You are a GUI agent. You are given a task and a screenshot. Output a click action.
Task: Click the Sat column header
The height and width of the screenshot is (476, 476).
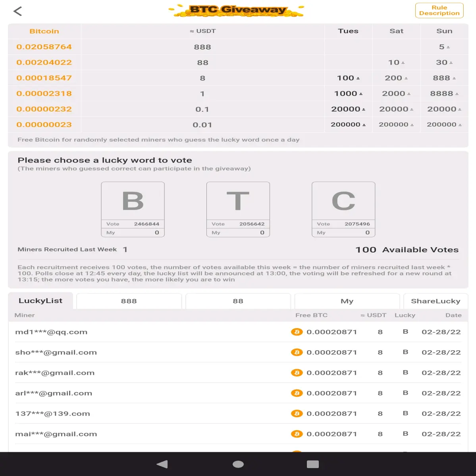pyautogui.click(x=396, y=31)
